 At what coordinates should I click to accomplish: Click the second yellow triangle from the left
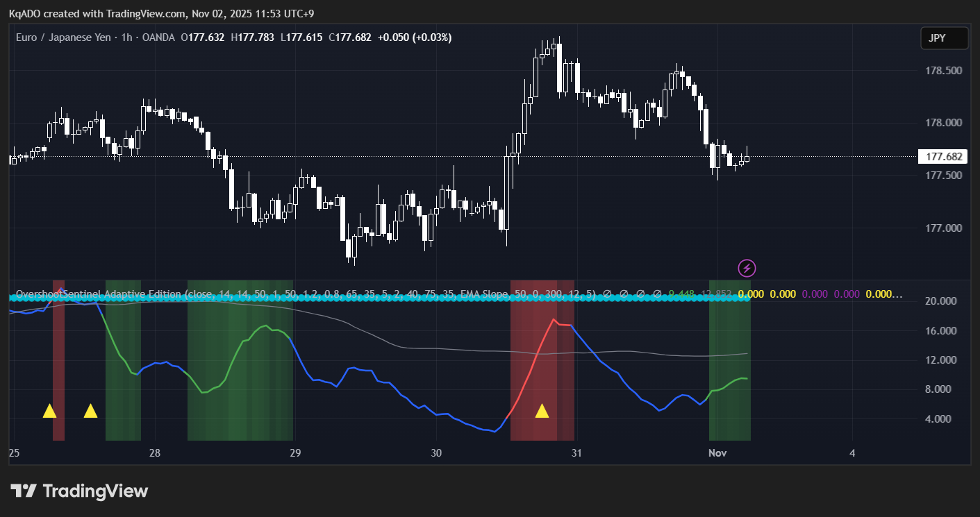click(90, 411)
